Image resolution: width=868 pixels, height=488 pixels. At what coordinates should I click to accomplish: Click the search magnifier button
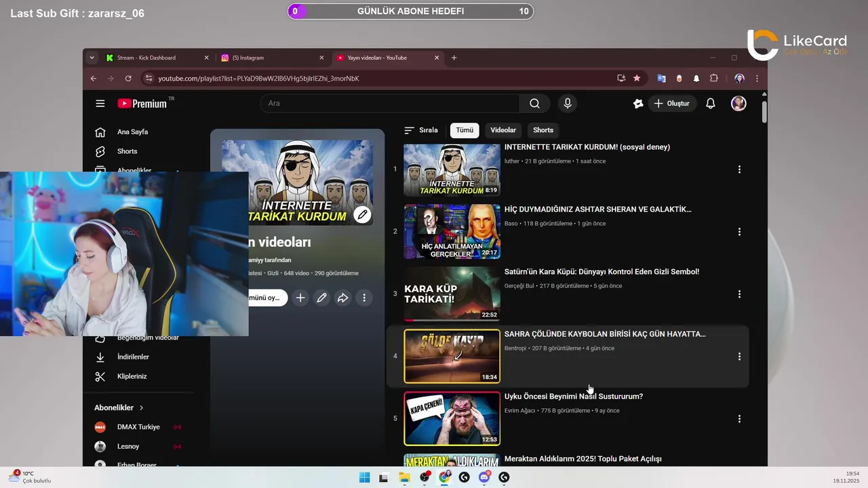coord(534,104)
